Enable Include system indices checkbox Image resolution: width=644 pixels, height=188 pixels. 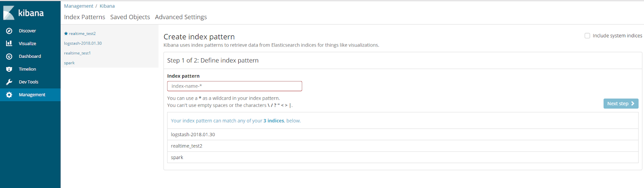(587, 36)
